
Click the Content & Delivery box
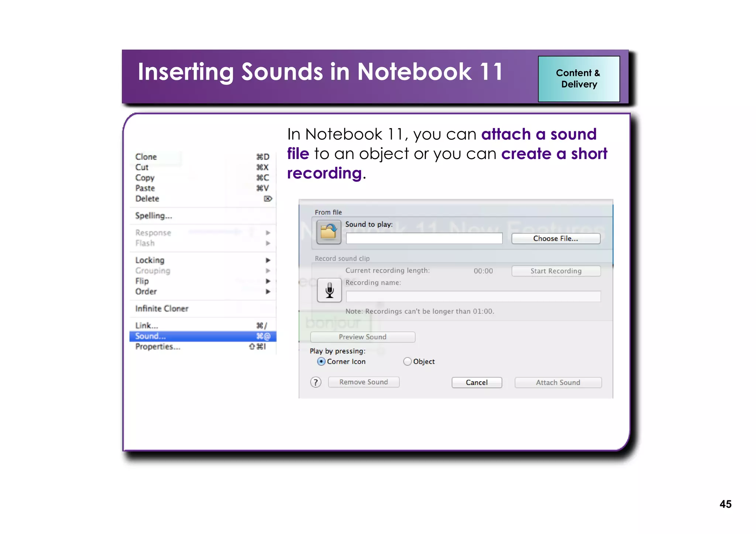click(x=579, y=79)
